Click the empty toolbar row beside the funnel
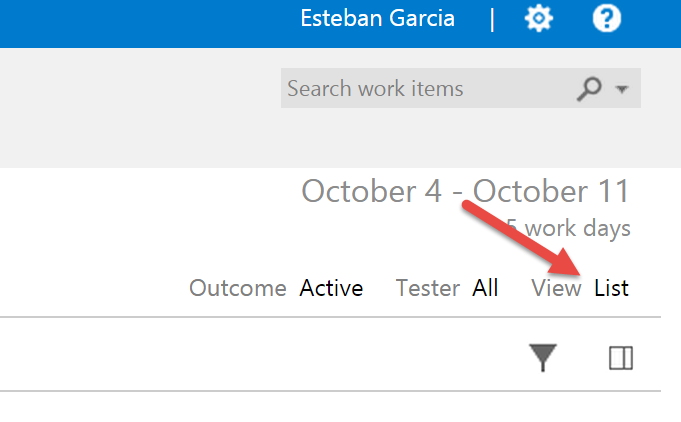The height and width of the screenshot is (422, 681). pos(261,354)
